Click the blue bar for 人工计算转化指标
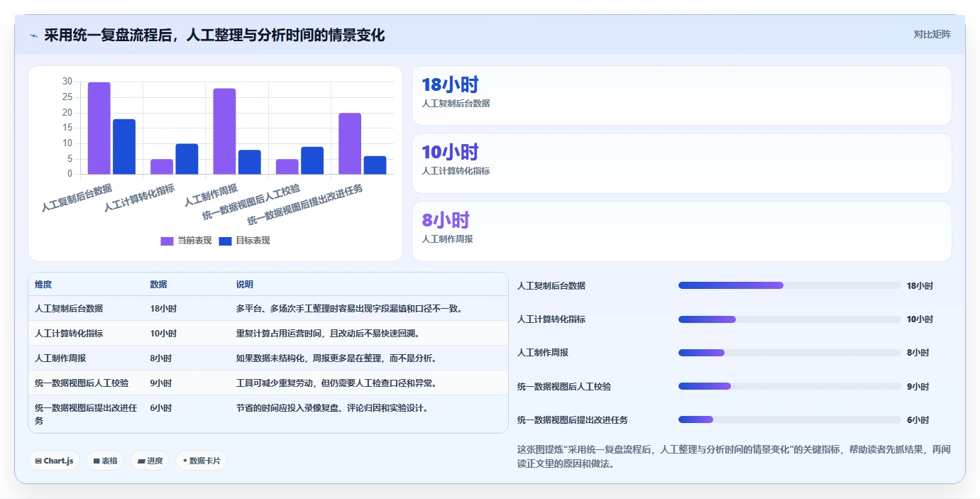Image resolution: width=980 pixels, height=499 pixels. tap(187, 159)
